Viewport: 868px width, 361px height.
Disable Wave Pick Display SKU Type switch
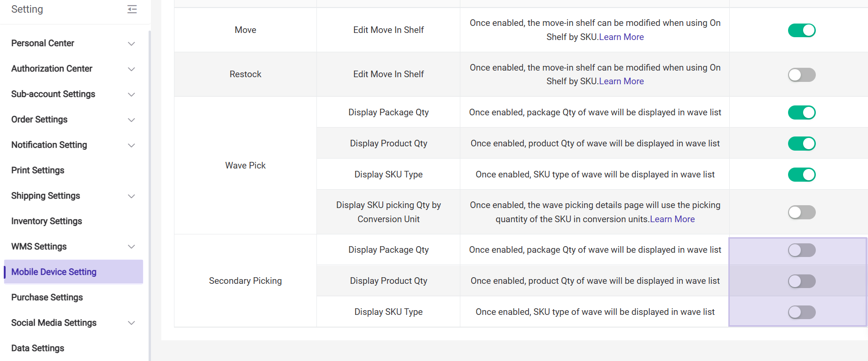802,175
